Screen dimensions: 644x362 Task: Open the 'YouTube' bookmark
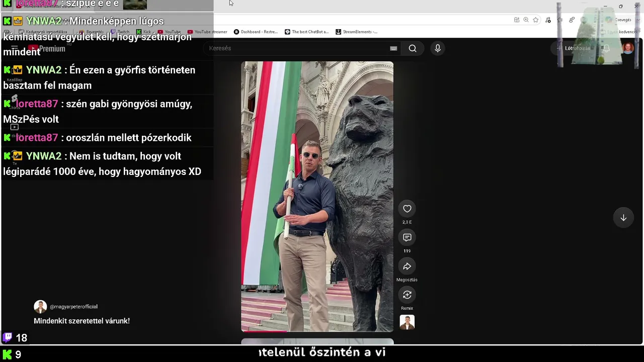click(169, 32)
